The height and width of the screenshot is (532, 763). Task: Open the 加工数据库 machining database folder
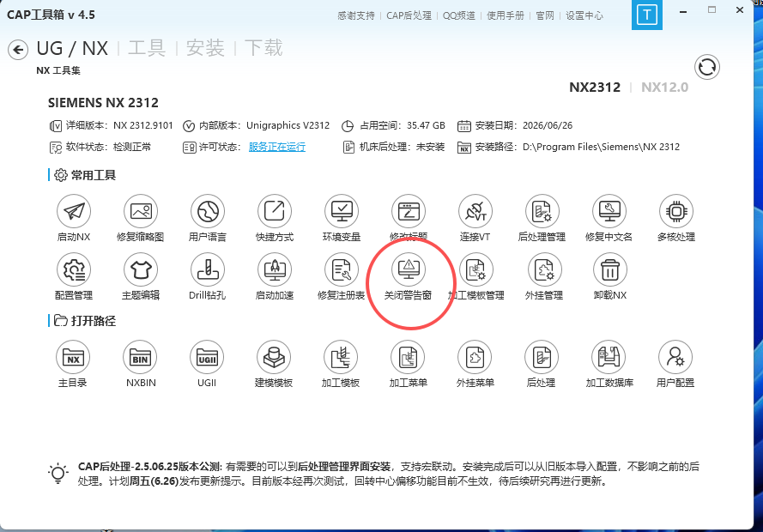click(x=609, y=358)
